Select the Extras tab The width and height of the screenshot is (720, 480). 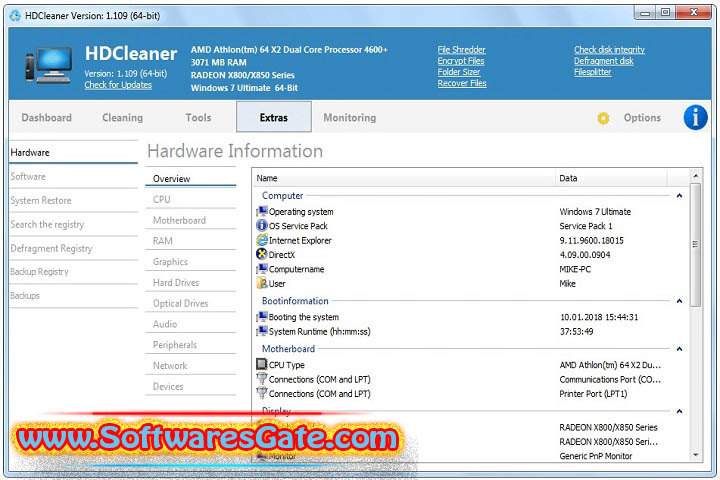tap(274, 118)
